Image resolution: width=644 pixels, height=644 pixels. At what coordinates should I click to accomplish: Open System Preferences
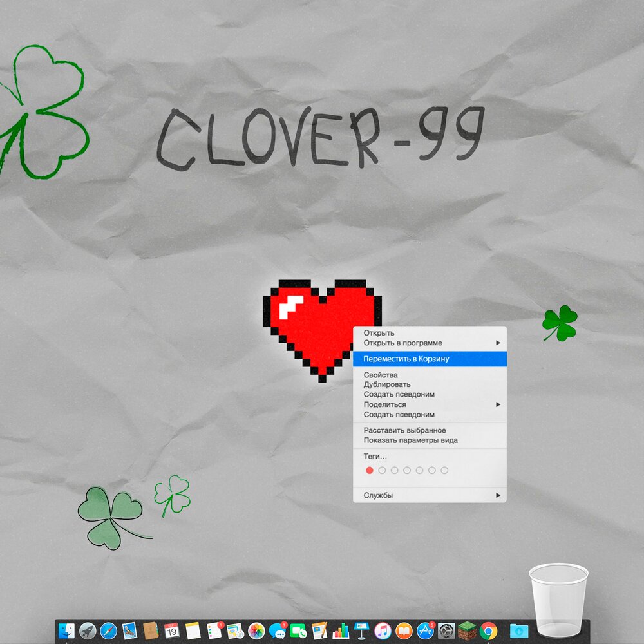pyautogui.click(x=445, y=631)
